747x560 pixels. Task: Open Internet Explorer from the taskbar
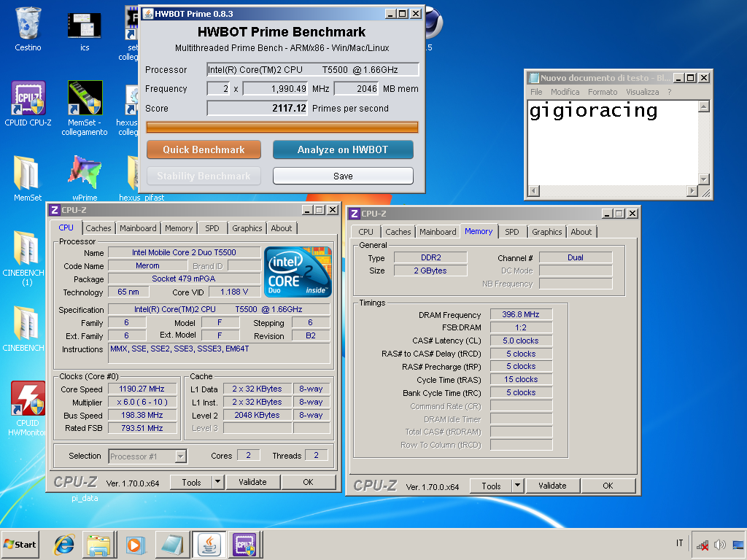[x=64, y=544]
